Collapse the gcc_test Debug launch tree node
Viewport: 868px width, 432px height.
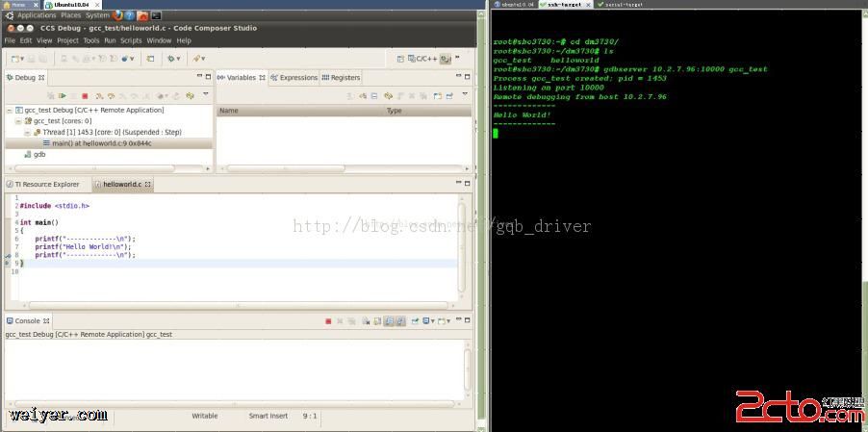click(9, 111)
